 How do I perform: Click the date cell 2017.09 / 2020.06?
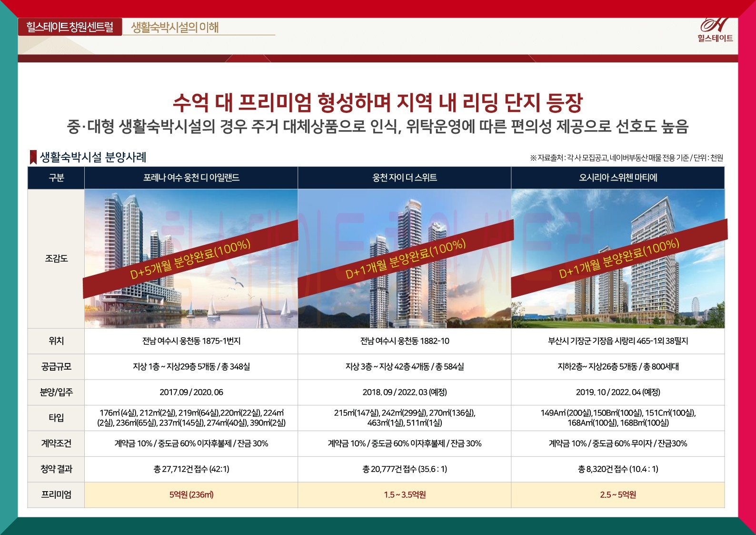[191, 393]
